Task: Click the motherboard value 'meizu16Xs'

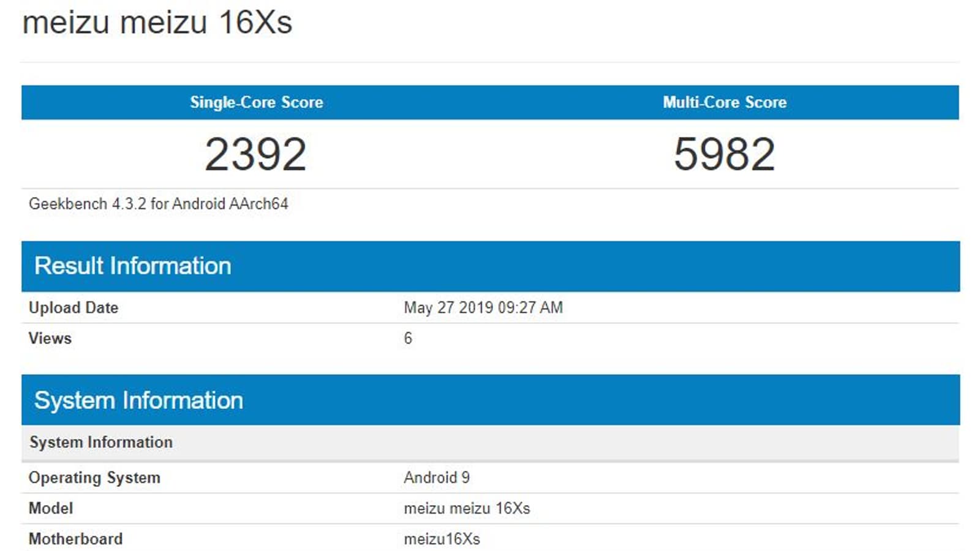Action: [x=442, y=539]
